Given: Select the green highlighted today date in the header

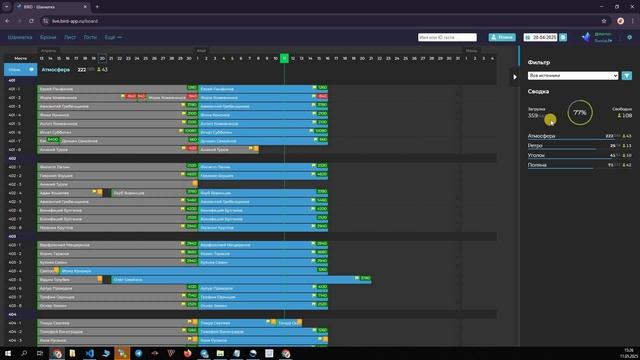Looking at the screenshot, I should [284, 58].
